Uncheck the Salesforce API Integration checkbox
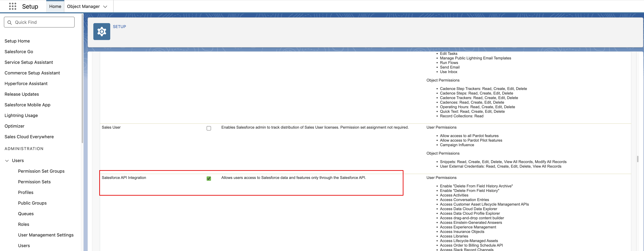This screenshot has height=251, width=644. [209, 178]
